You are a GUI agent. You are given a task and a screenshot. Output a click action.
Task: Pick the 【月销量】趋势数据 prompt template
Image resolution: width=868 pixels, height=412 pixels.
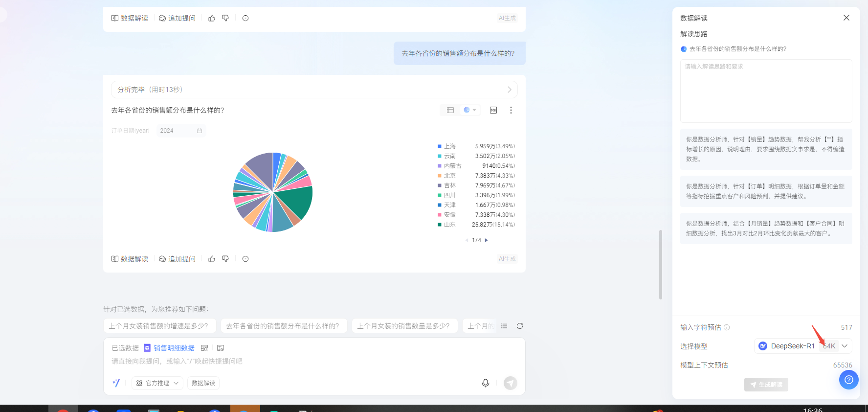766,229
